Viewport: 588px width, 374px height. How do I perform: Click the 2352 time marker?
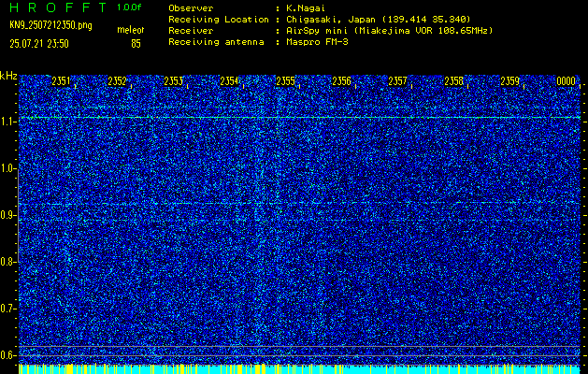click(117, 81)
